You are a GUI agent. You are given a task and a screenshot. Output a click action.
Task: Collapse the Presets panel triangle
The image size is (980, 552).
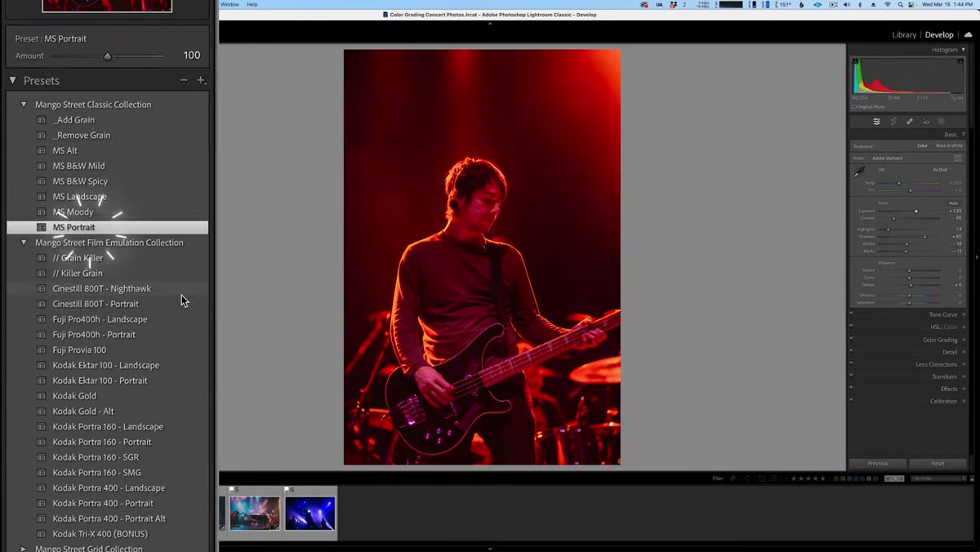tap(13, 80)
